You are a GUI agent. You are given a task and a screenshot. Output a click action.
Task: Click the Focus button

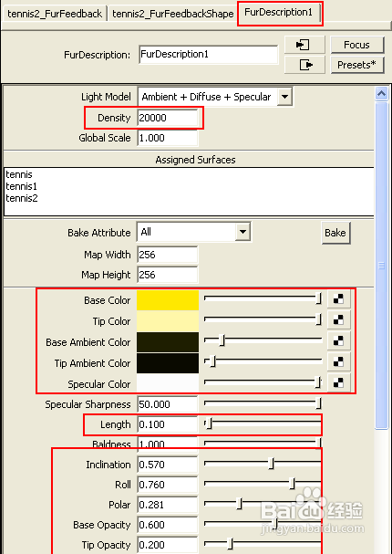[x=356, y=45]
